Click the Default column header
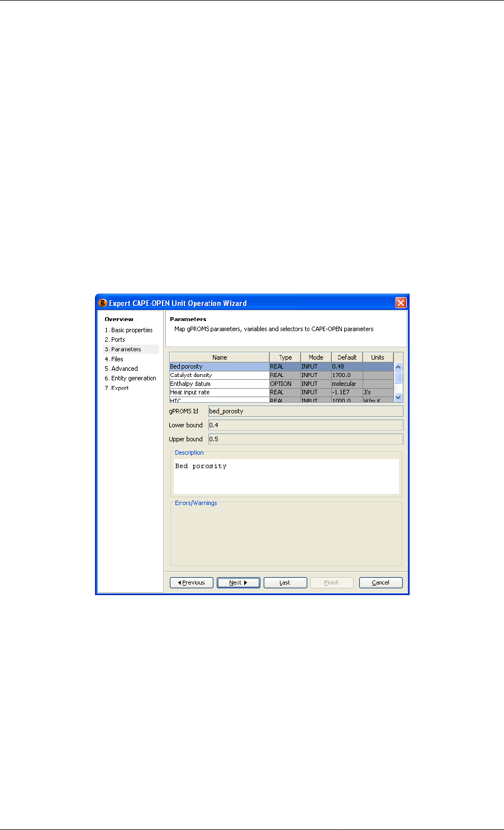Image resolution: width=504 pixels, height=830 pixels. [x=347, y=357]
